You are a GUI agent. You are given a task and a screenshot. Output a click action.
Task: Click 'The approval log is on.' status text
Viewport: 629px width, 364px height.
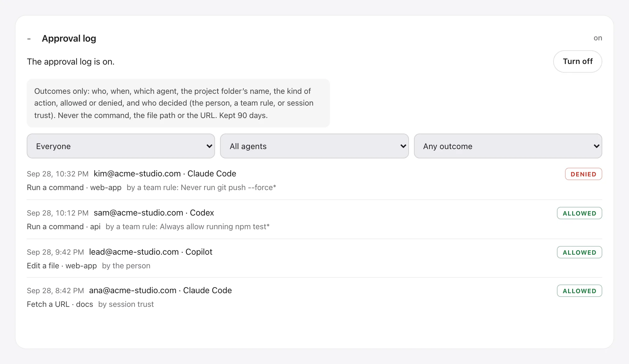pyautogui.click(x=71, y=62)
